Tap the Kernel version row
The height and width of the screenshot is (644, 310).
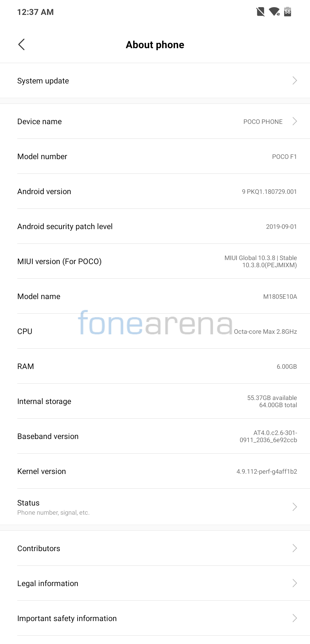[155, 471]
